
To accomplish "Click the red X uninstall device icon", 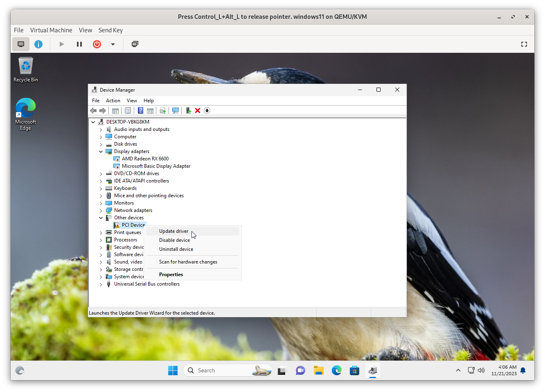I will (198, 110).
